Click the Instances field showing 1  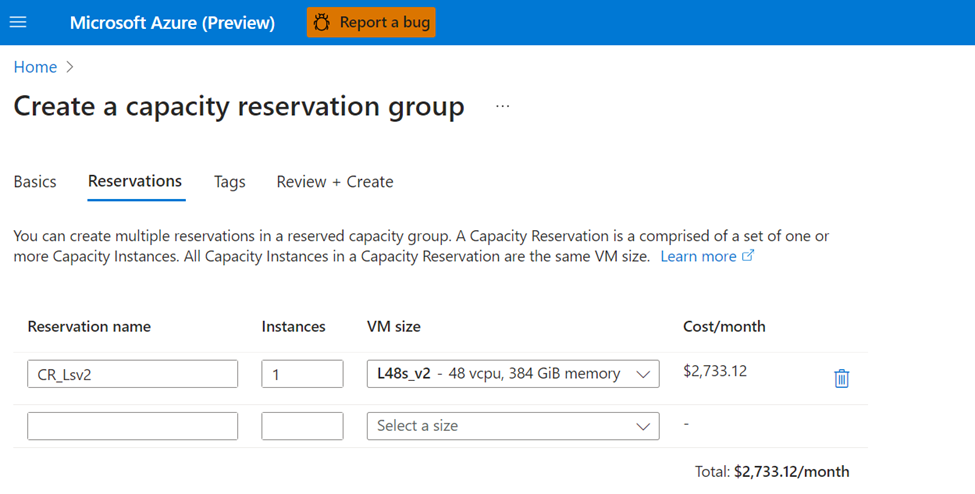coord(302,374)
